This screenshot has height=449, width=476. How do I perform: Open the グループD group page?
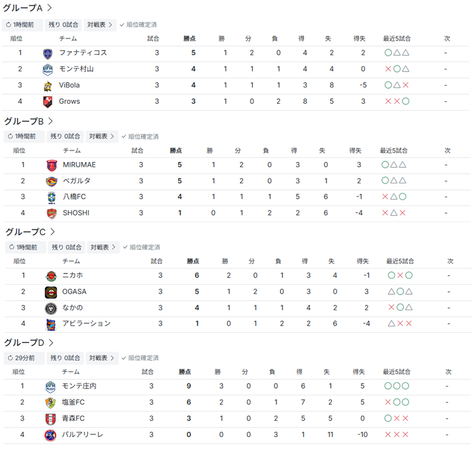(29, 342)
